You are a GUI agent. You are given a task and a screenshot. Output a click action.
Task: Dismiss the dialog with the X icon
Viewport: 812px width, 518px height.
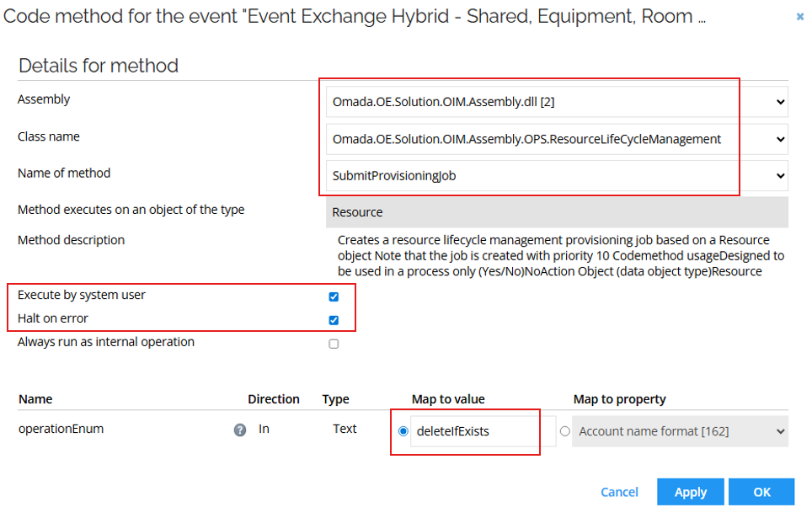coord(799,14)
